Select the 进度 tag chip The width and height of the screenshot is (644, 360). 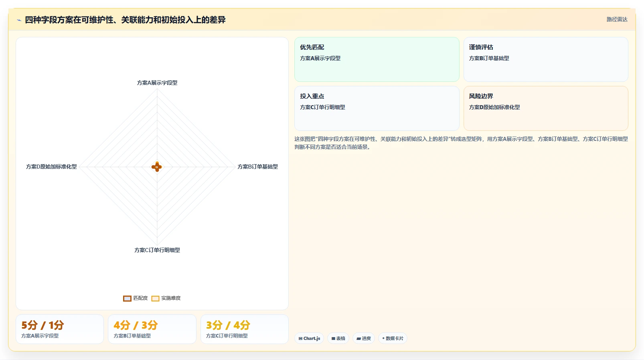point(364,338)
